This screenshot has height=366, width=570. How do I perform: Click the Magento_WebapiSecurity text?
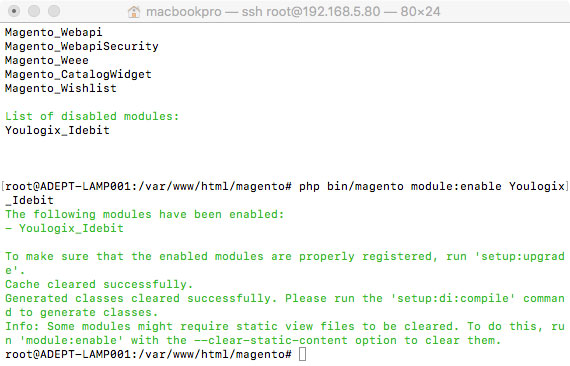pos(81,47)
